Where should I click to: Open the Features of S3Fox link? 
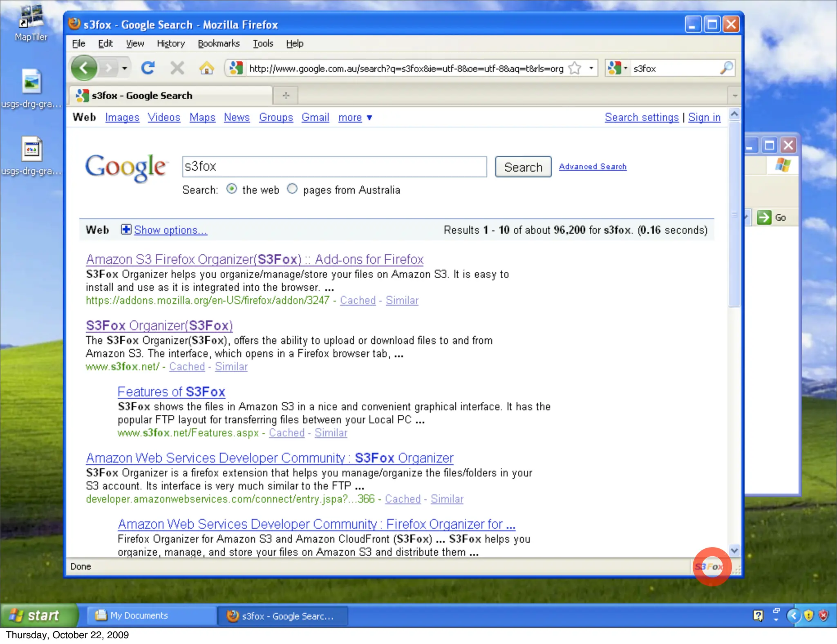(x=171, y=391)
